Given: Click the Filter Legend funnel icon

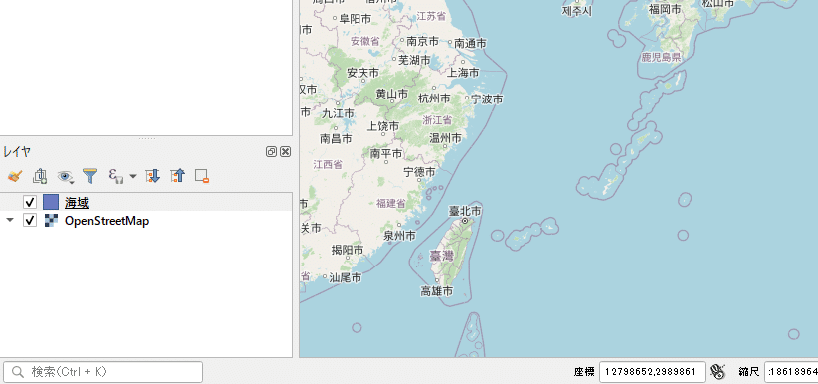Looking at the screenshot, I should (x=90, y=176).
